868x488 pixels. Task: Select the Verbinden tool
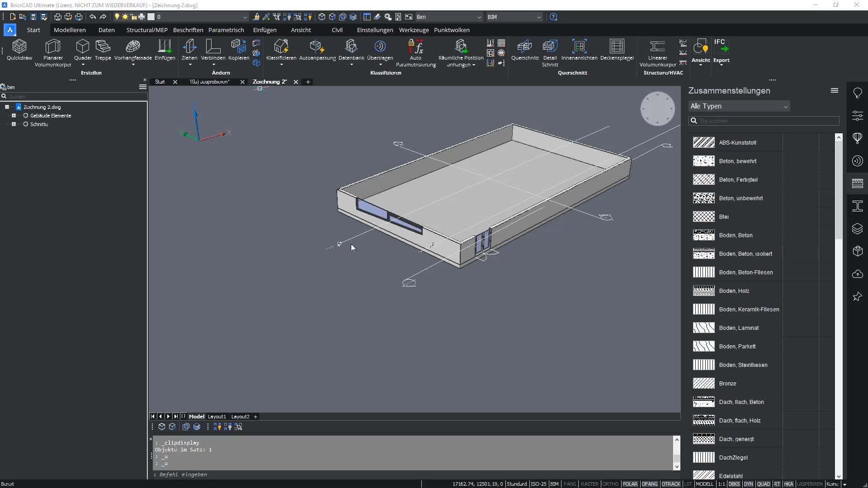pos(213,50)
